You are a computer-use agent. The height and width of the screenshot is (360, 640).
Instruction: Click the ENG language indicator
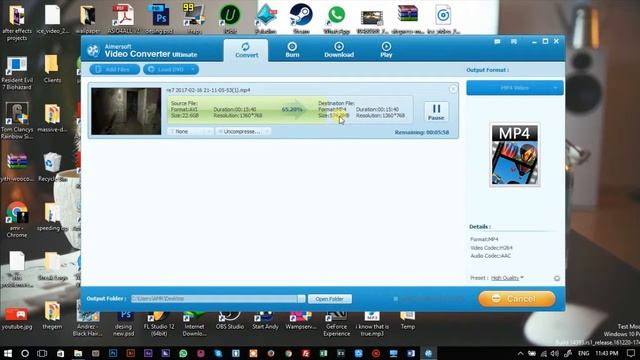[x=584, y=353]
